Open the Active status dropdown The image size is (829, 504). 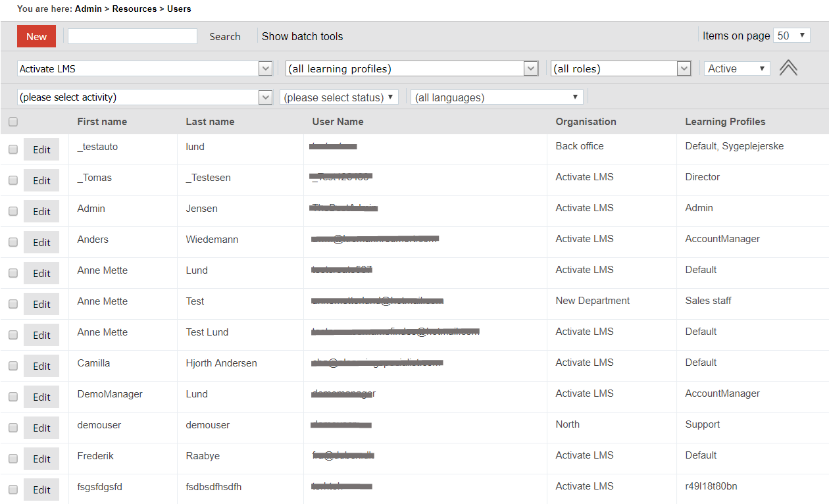click(737, 68)
